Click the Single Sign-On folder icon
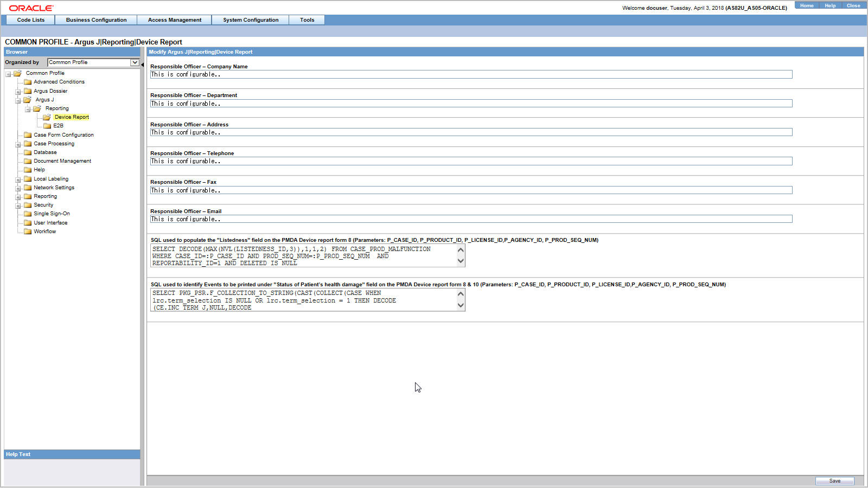868x488 pixels. [28, 214]
